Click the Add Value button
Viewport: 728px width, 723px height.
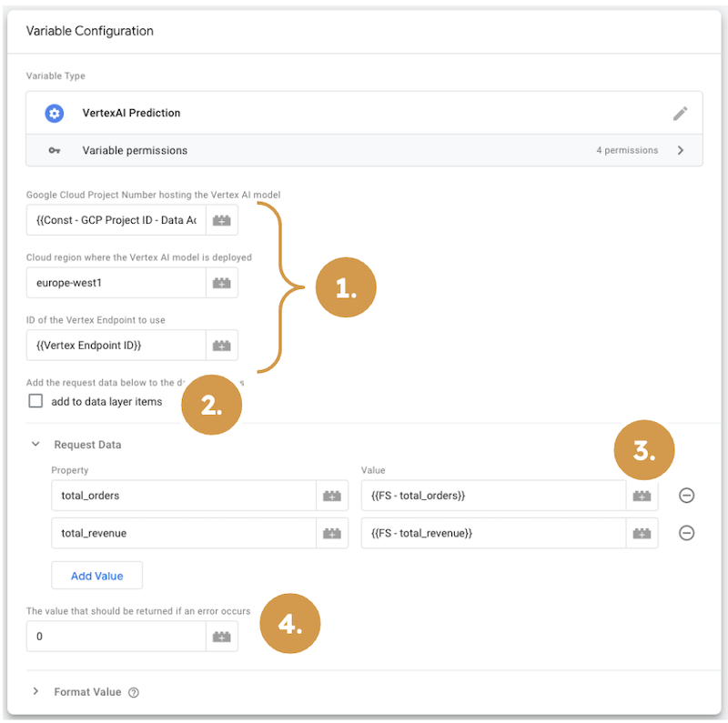tap(96, 576)
